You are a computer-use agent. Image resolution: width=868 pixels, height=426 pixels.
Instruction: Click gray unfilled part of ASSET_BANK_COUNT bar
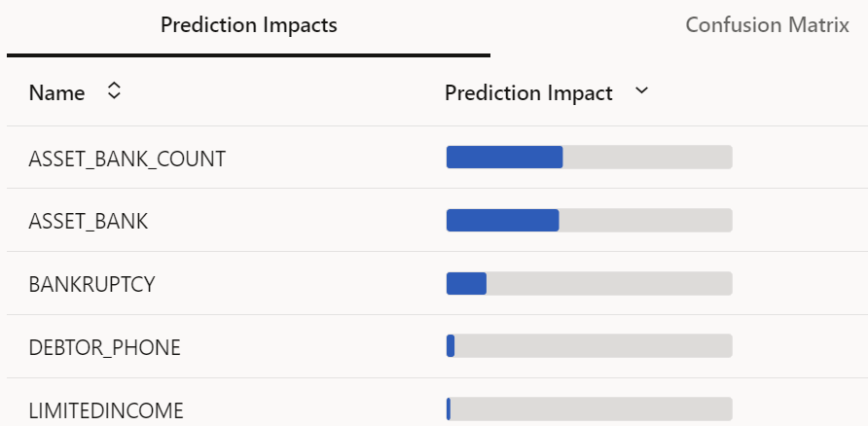tap(647, 158)
